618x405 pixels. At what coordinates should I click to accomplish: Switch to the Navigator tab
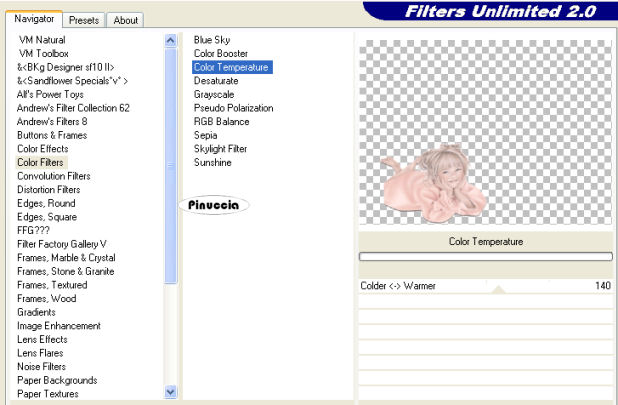[x=34, y=19]
